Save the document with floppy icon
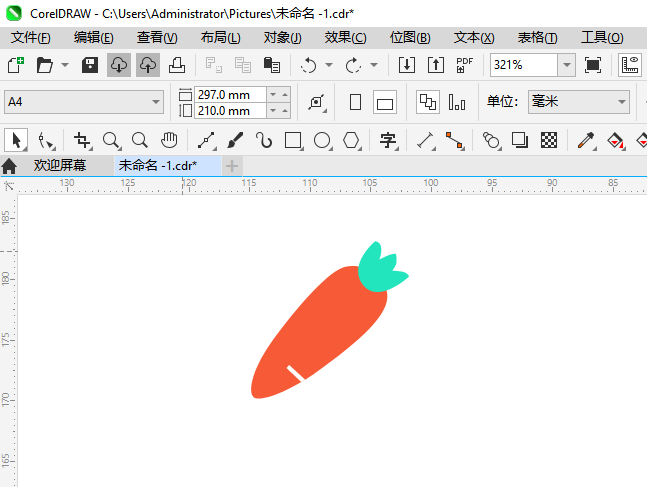The height and width of the screenshot is (487, 647). [90, 65]
